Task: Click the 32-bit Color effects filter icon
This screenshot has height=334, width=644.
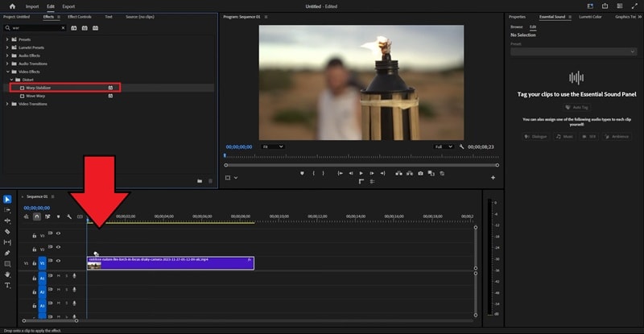Action: [85, 28]
